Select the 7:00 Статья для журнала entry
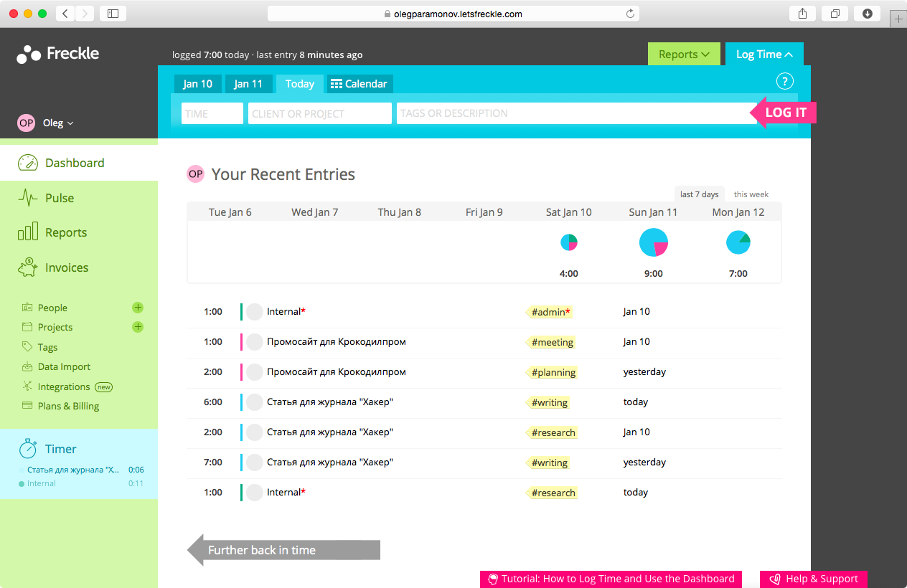 tap(484, 463)
